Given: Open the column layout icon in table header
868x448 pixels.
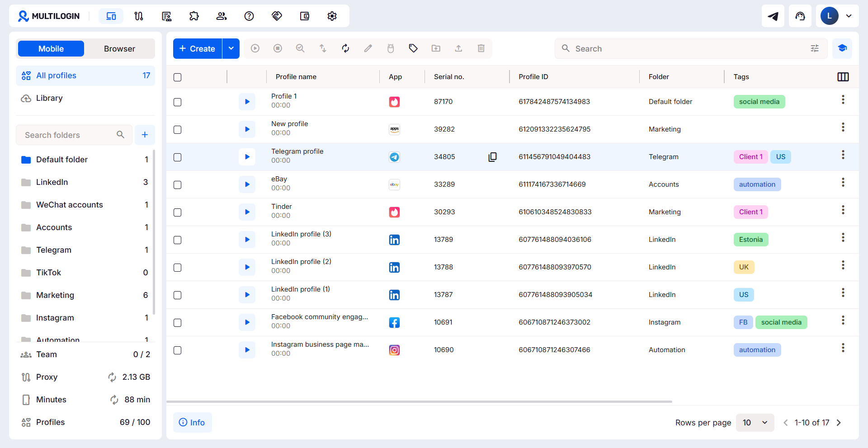Looking at the screenshot, I should pyautogui.click(x=843, y=77).
